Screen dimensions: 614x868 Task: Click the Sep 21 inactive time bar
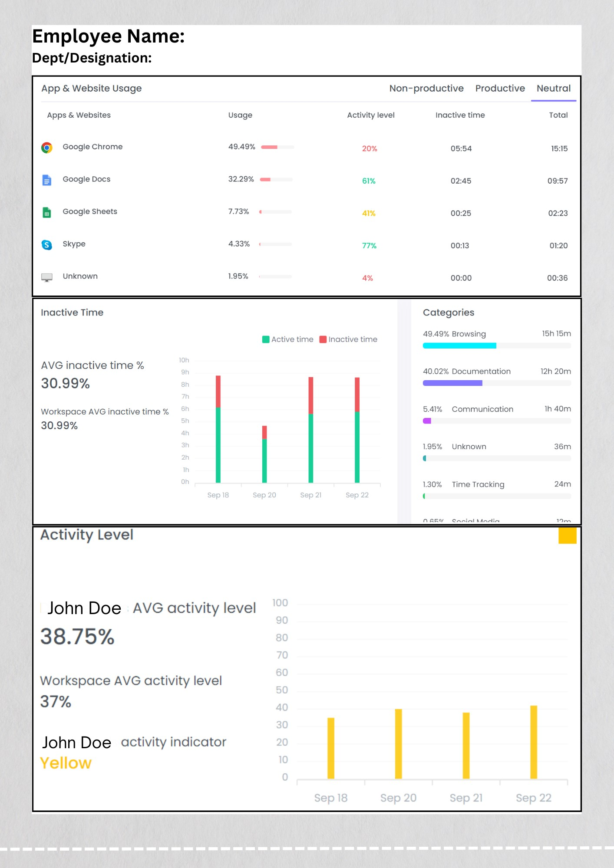pyautogui.click(x=311, y=395)
